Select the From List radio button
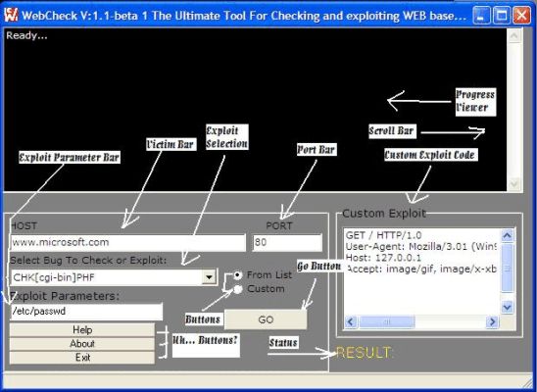The image size is (537, 392). [x=238, y=275]
